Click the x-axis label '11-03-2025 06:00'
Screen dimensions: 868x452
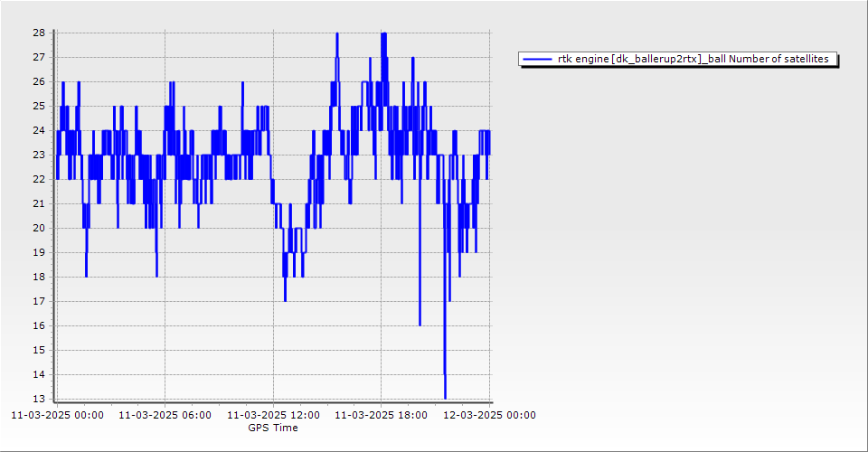coord(165,415)
